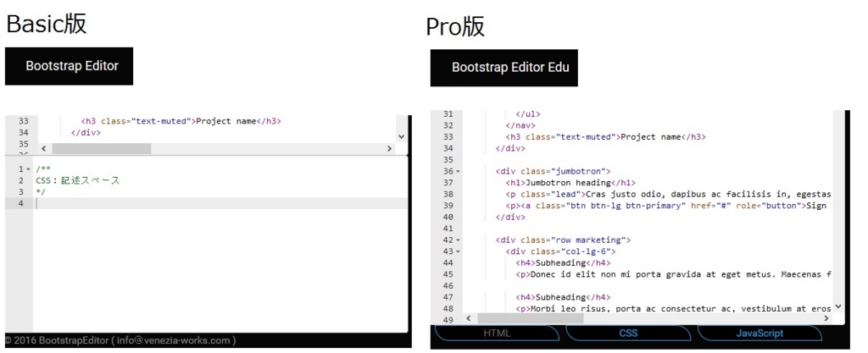This screenshot has height=353, width=868.
Task: Click 'Project name' h3 line in Basic editor
Action: [181, 121]
